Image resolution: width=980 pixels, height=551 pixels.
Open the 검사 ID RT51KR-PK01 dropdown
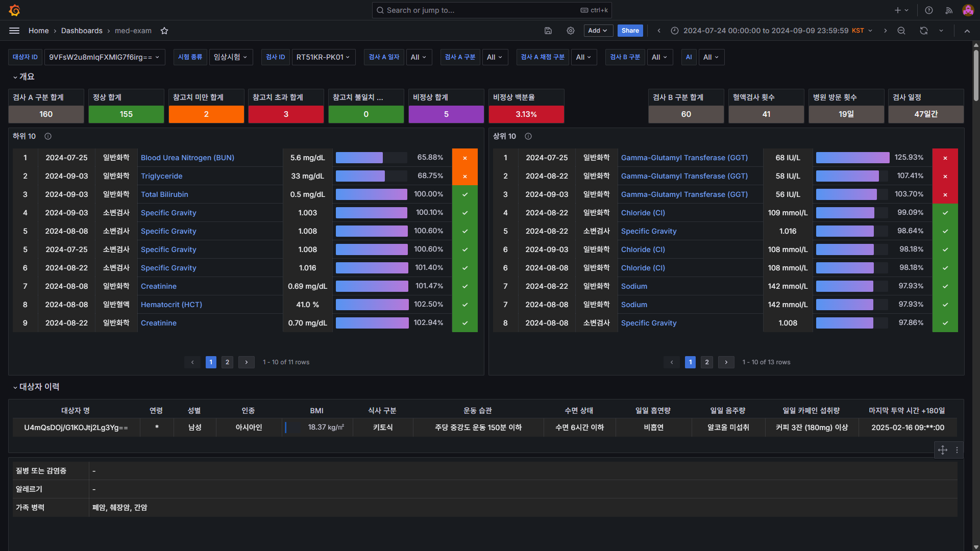[323, 57]
